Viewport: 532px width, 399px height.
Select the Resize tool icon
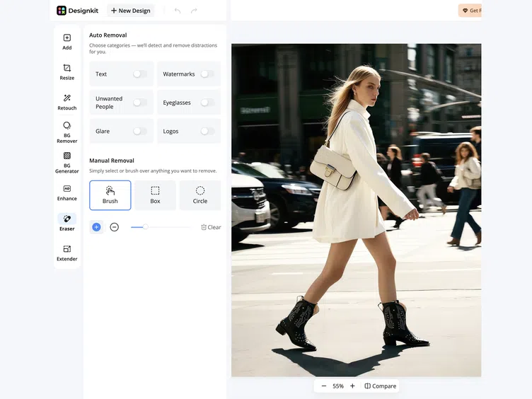pos(66,68)
